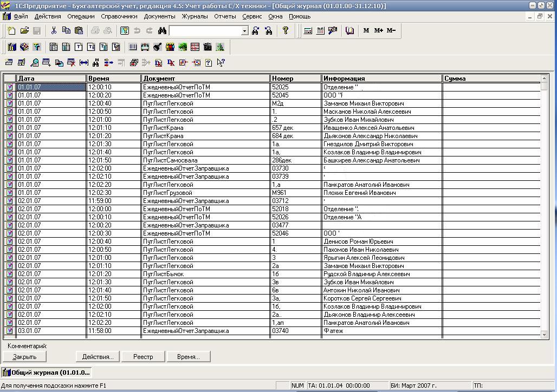557x392 pixels.
Task: Click the open-folder Open icon
Action: pos(24,31)
